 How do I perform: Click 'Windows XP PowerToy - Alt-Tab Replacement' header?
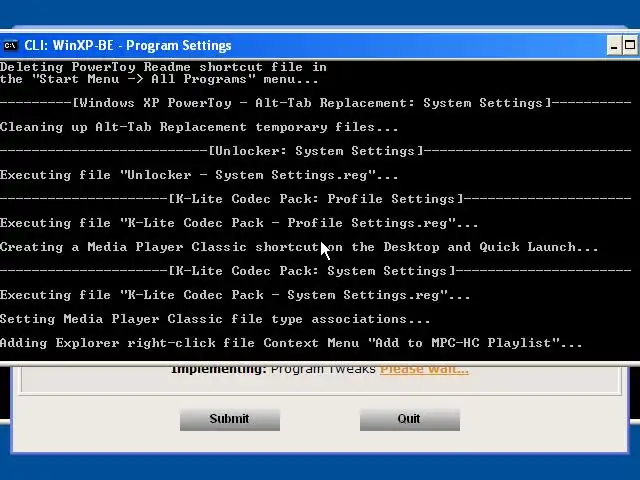click(316, 103)
